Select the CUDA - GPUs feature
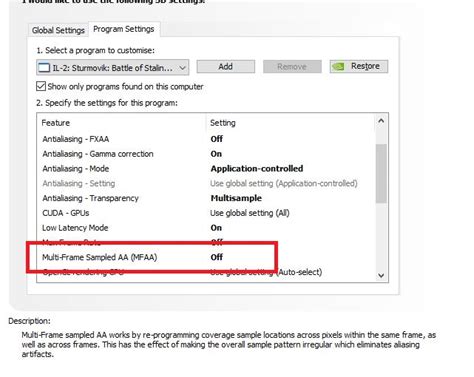The height and width of the screenshot is (377, 474). coord(66,213)
